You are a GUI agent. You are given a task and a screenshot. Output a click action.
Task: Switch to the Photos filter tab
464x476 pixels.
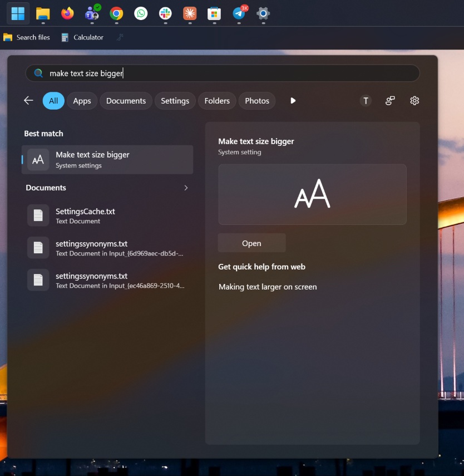pyautogui.click(x=257, y=101)
